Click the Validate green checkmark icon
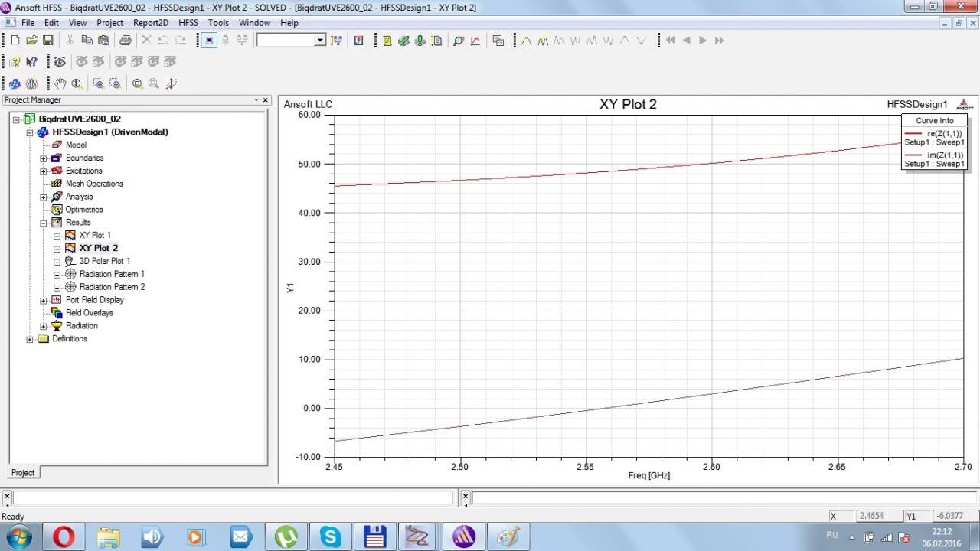980x551 pixels. 403,41
